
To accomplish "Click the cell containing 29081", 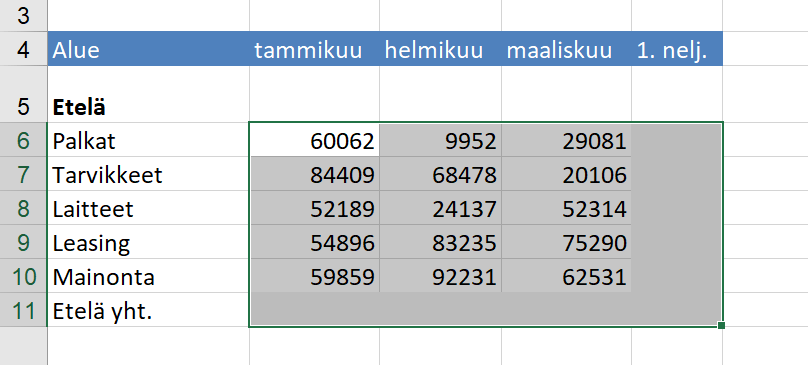I will pyautogui.click(x=566, y=140).
